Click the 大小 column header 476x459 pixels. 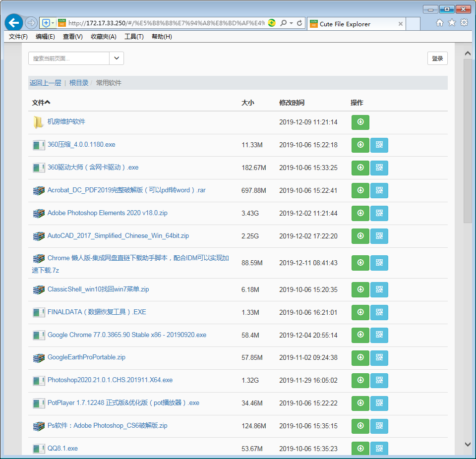(248, 103)
